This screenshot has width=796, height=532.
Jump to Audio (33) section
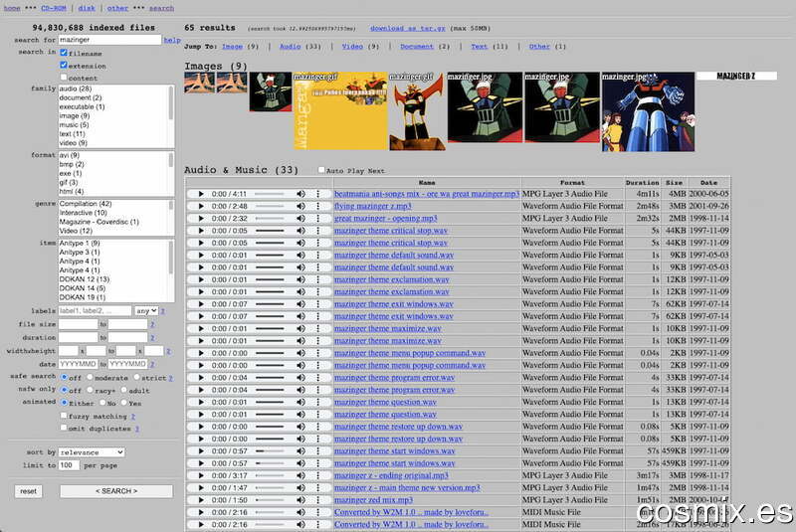pos(291,46)
